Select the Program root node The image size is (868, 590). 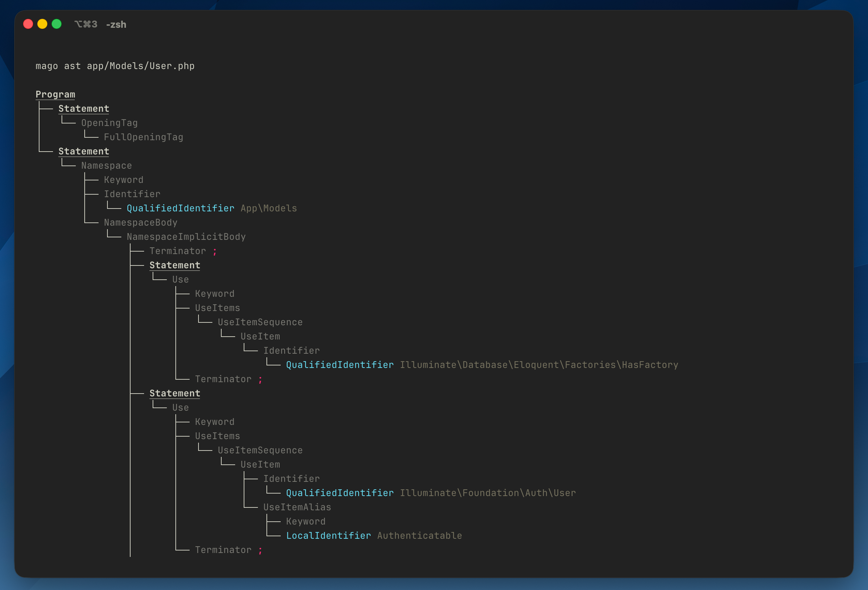[55, 95]
